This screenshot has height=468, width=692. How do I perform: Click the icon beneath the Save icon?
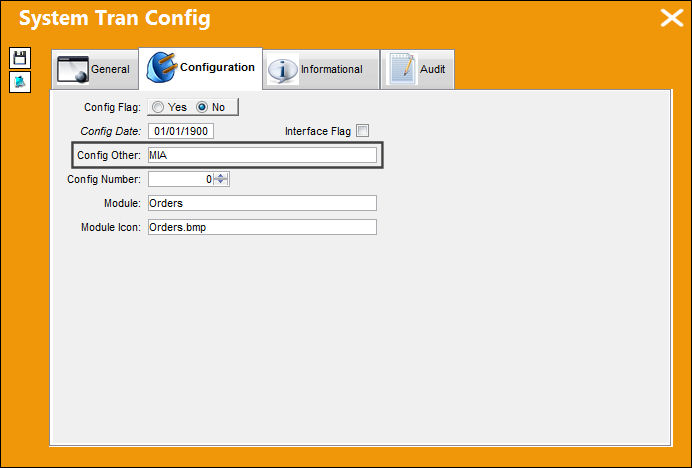pyautogui.click(x=20, y=82)
